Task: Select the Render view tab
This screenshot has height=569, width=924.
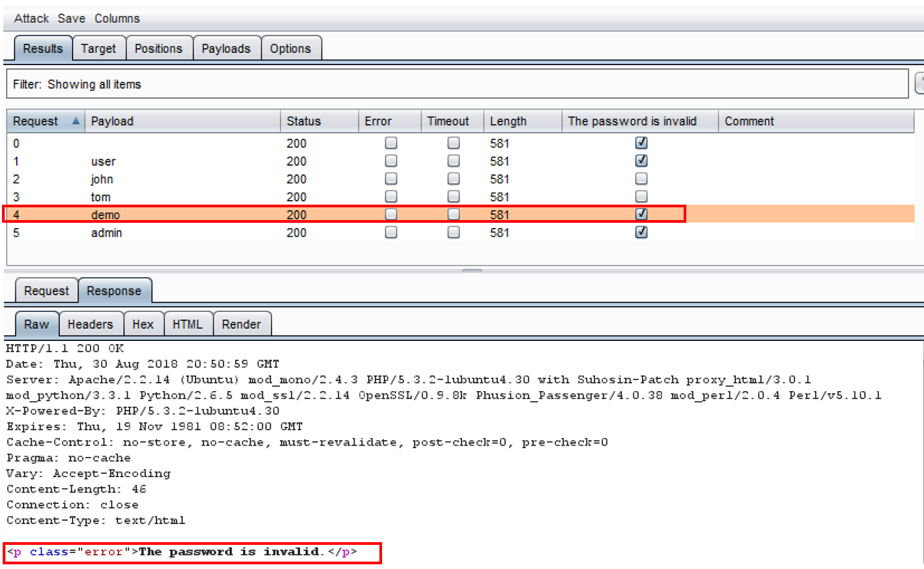Action: click(241, 324)
